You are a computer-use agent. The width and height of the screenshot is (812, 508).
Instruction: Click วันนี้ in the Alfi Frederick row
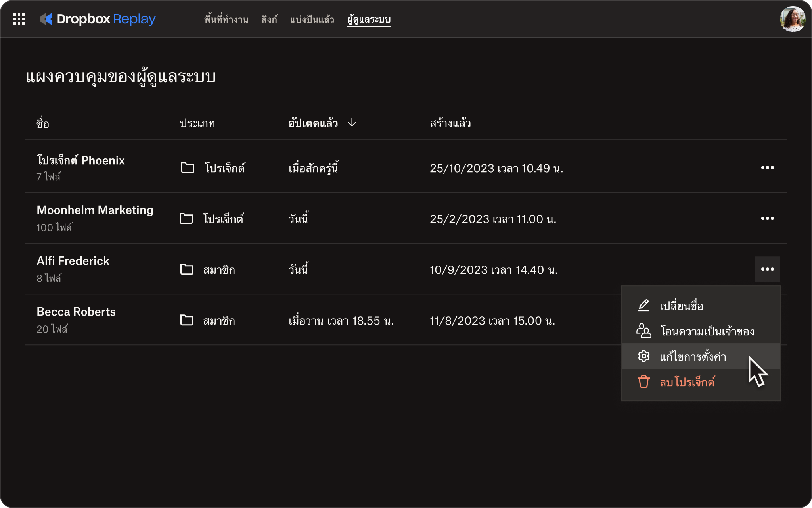(299, 269)
